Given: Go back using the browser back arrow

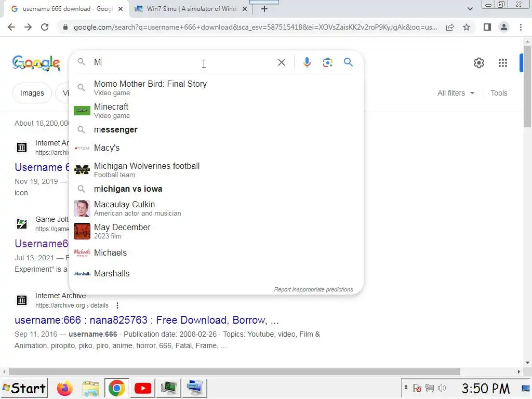Looking at the screenshot, I should (x=11, y=27).
